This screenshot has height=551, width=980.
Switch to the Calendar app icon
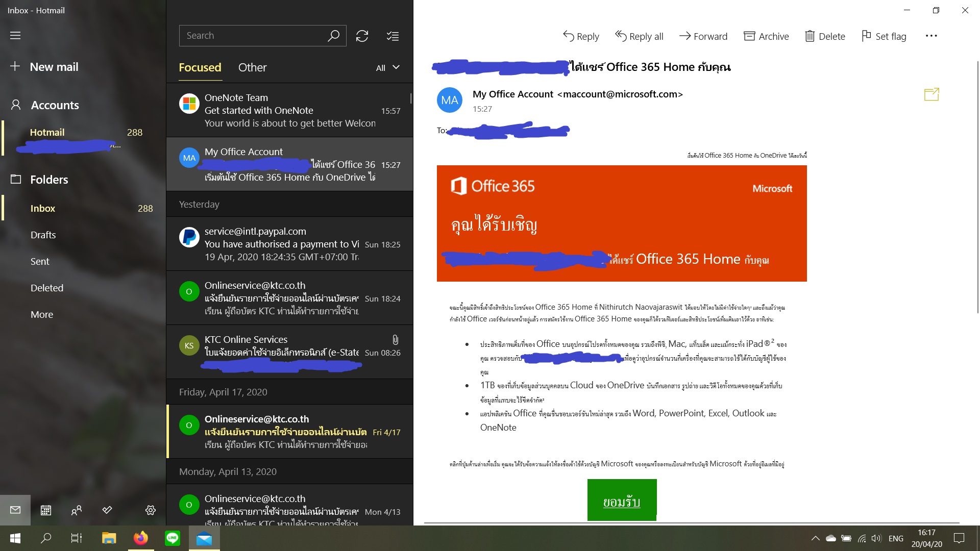point(46,510)
